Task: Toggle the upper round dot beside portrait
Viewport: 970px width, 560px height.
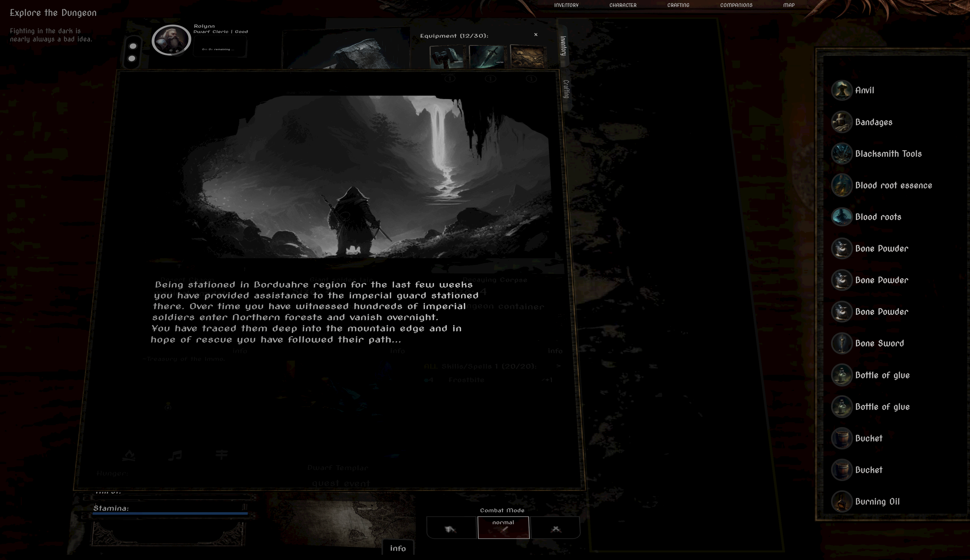Action: (133, 46)
